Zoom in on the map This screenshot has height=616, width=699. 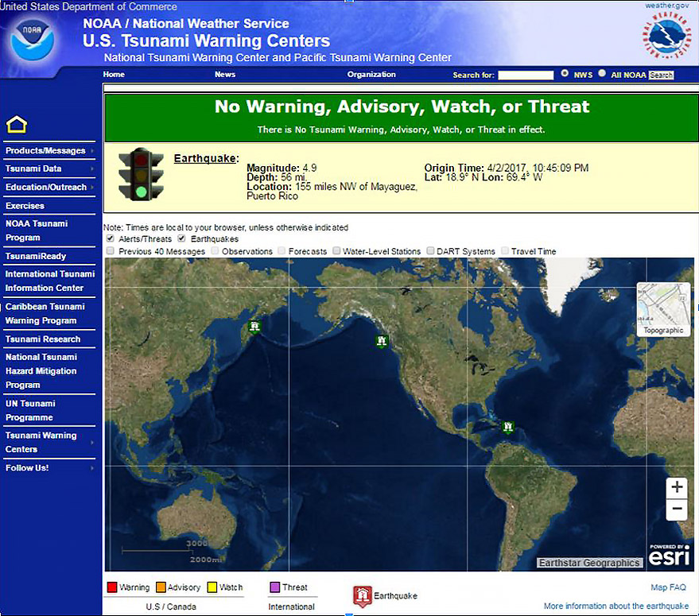(677, 487)
